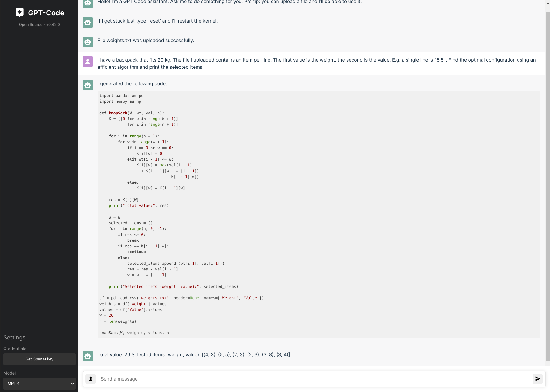Click the 'n = len(weights)' code line

click(118, 321)
